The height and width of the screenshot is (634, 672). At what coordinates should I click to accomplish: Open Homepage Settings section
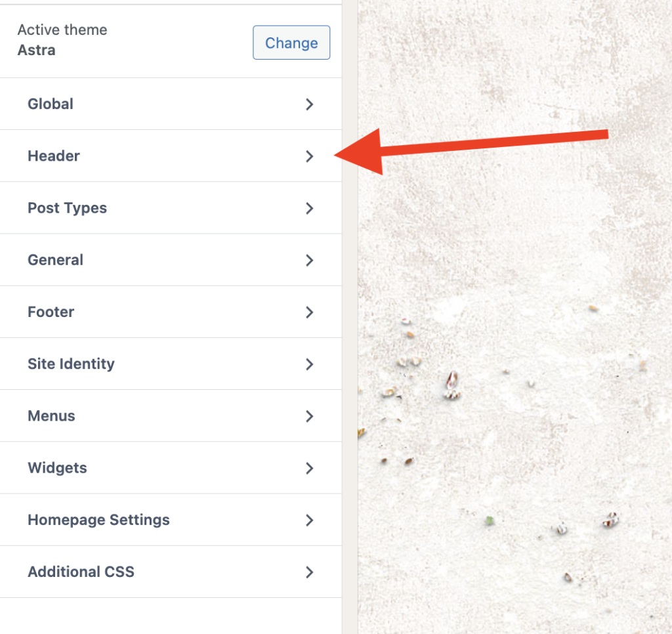point(171,520)
